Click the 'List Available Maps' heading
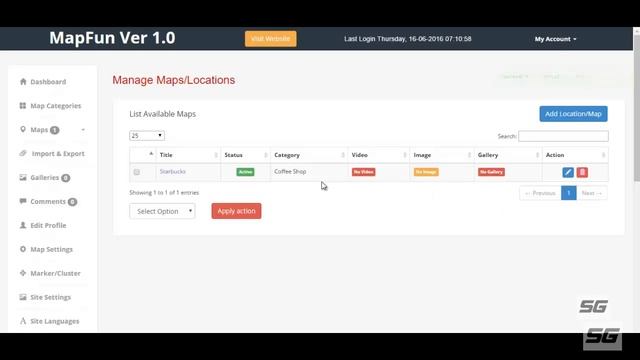Image resolution: width=640 pixels, height=360 pixels. (162, 114)
